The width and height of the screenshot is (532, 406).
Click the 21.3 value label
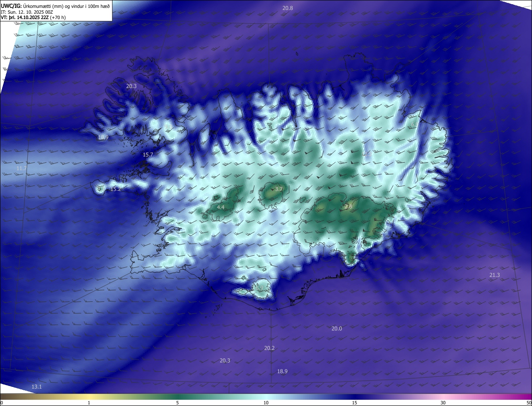tap(495, 275)
